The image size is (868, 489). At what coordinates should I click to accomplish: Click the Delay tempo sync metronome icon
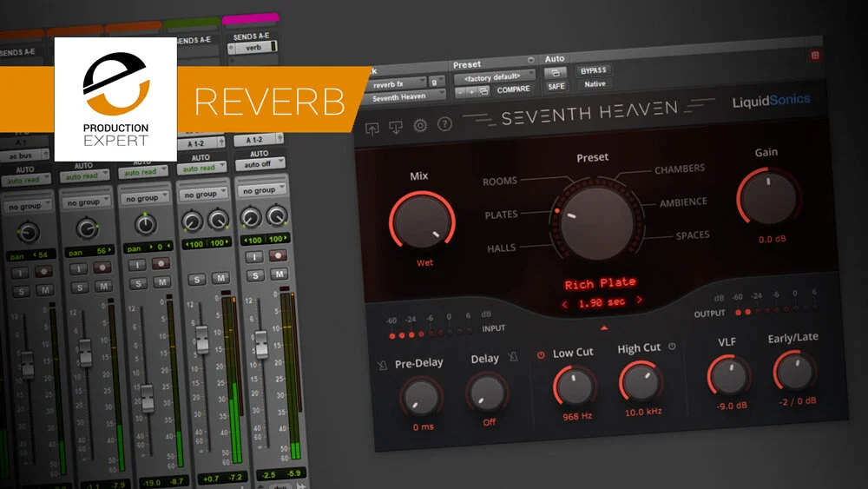tap(513, 357)
